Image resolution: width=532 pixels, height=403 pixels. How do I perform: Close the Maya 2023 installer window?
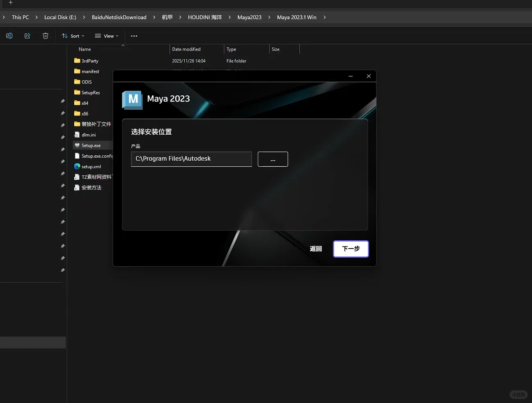coord(369,76)
